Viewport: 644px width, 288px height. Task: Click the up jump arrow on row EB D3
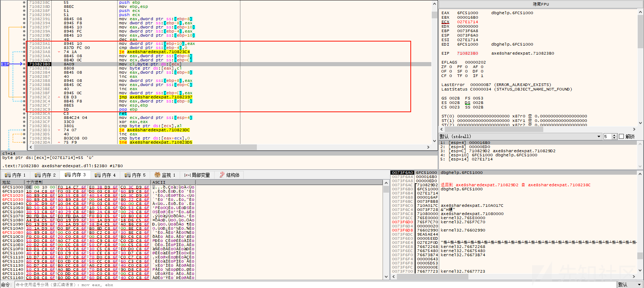(x=59, y=97)
